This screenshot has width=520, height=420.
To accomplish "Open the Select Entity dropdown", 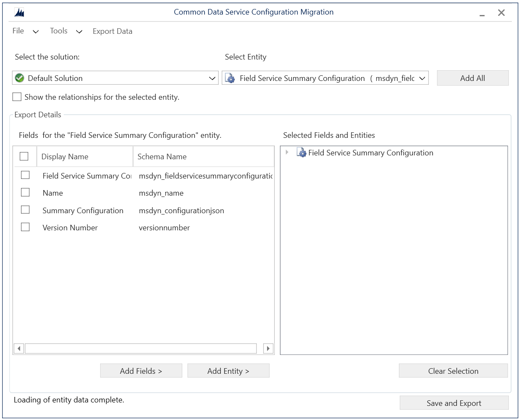I will [x=422, y=78].
